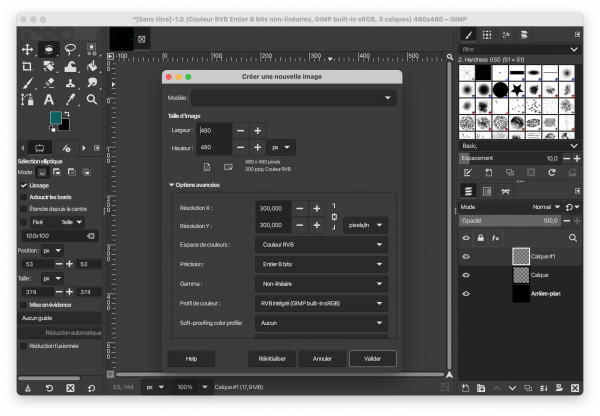600x416 pixels.
Task: Select the Clone stamp tool
Action: 70,83
